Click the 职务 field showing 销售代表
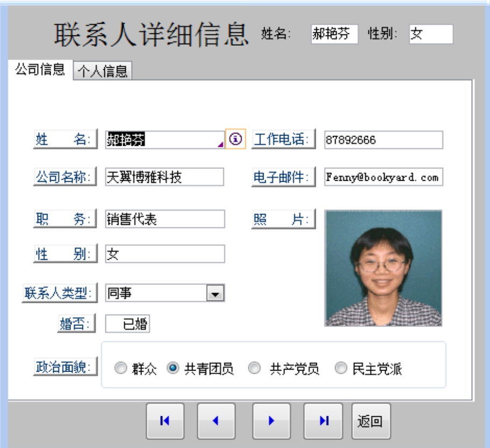The image size is (490, 448). coord(165,219)
